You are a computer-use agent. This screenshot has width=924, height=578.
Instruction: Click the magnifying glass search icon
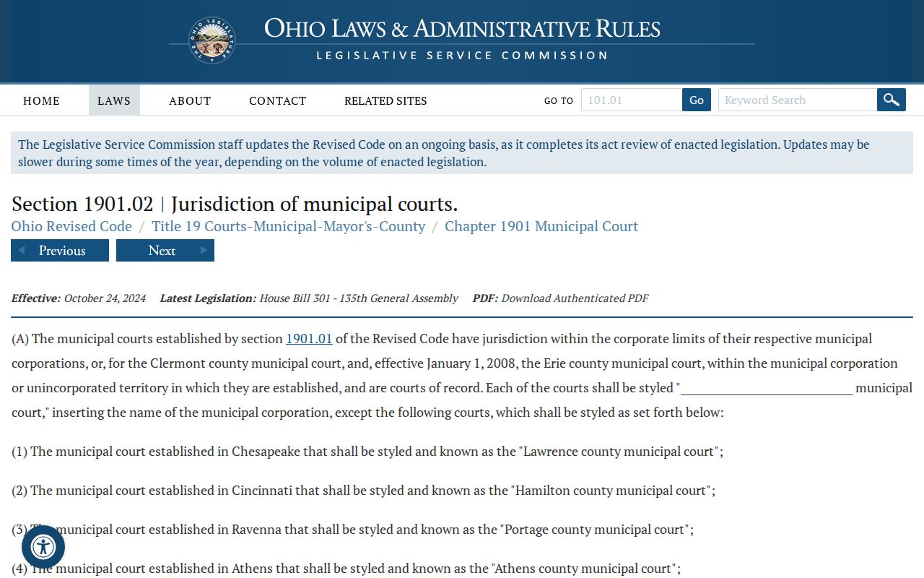coord(892,100)
